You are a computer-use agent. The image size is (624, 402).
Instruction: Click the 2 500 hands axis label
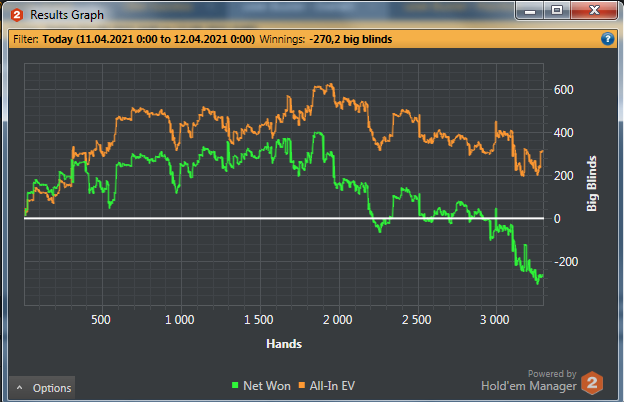click(416, 320)
